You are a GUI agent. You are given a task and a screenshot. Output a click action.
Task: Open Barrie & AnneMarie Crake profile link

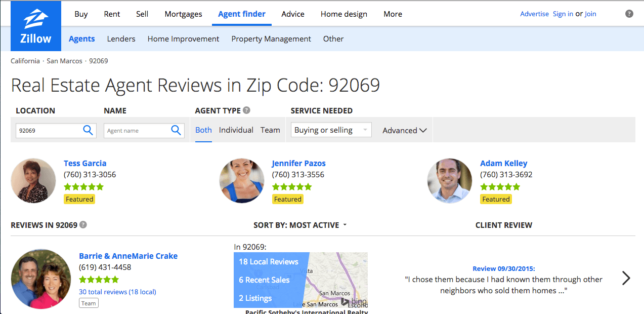(x=128, y=256)
